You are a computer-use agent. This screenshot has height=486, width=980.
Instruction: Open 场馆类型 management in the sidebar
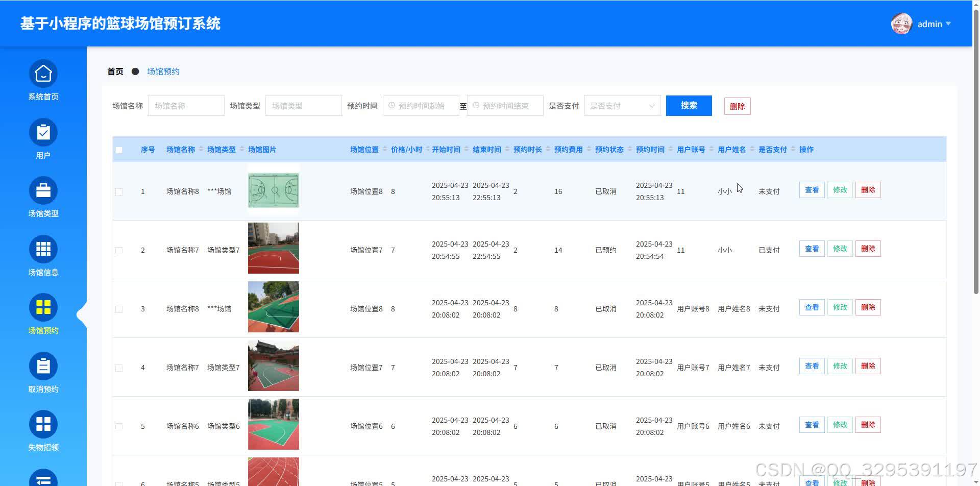(x=43, y=197)
